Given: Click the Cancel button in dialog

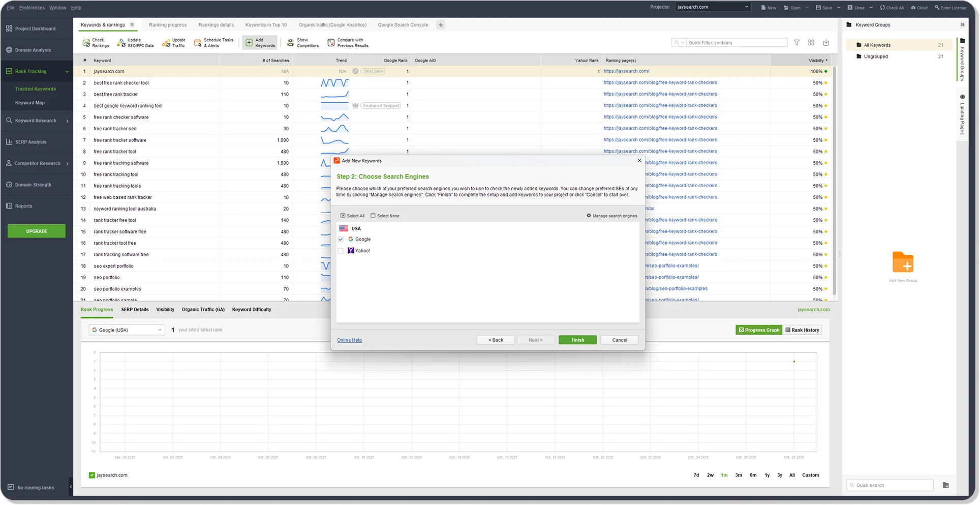Looking at the screenshot, I should click(x=620, y=340).
